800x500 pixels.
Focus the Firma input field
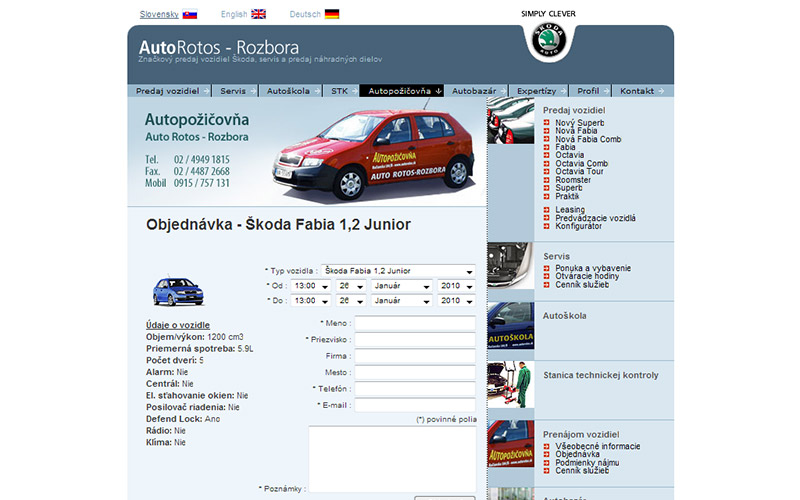click(x=415, y=356)
